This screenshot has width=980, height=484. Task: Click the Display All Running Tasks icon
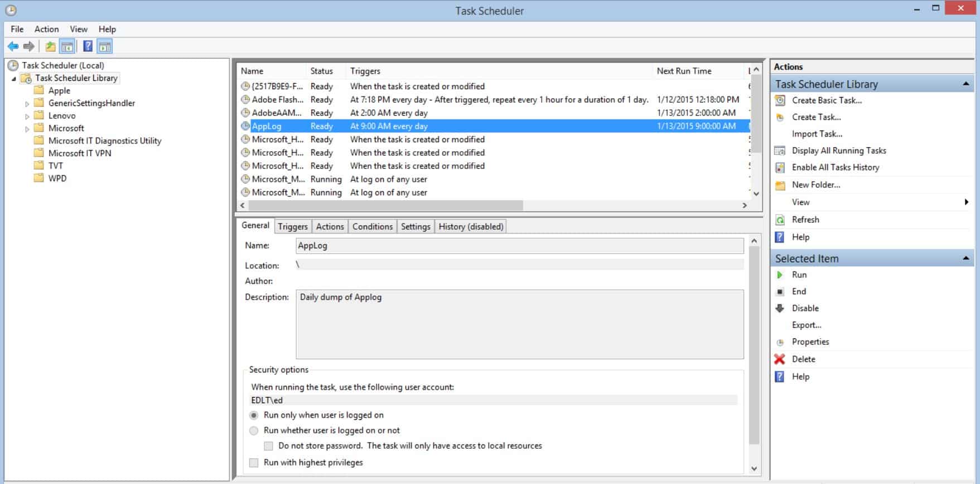point(780,151)
